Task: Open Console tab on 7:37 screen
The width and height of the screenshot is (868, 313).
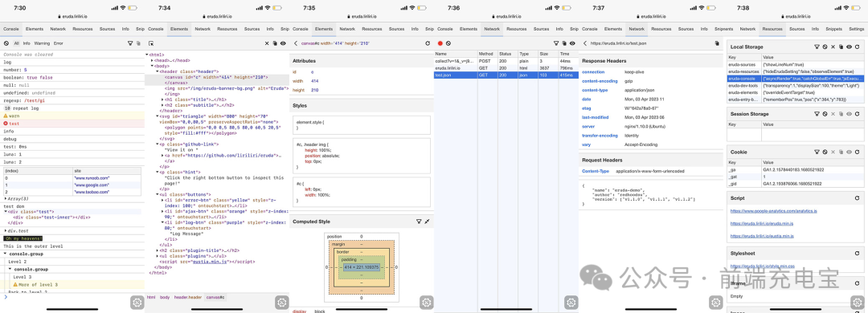Action: coord(590,29)
